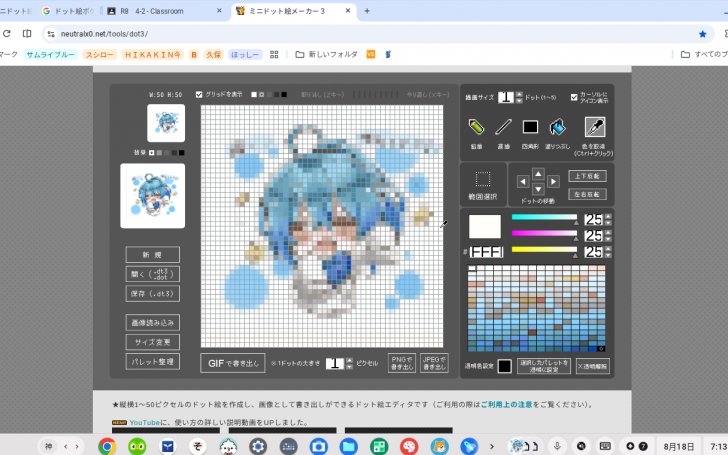The width and height of the screenshot is (728, 455).
Task: Increase dot pixel size stepper
Action: pyautogui.click(x=349, y=360)
